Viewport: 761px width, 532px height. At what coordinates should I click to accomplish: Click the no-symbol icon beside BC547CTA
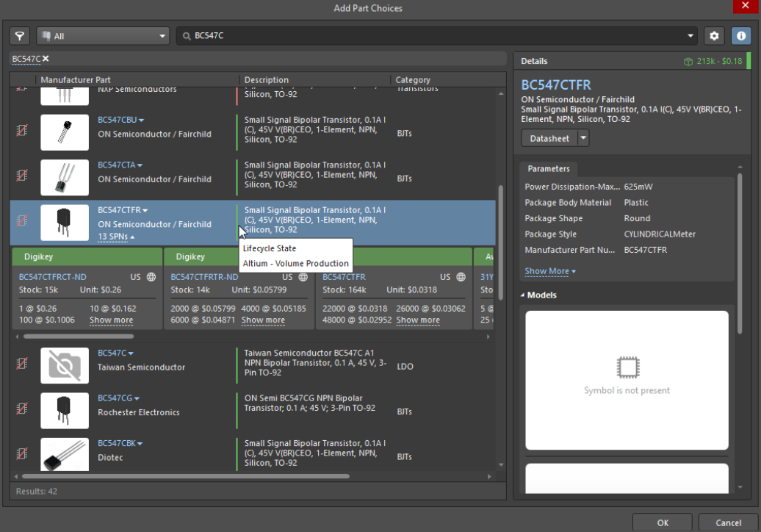22,175
